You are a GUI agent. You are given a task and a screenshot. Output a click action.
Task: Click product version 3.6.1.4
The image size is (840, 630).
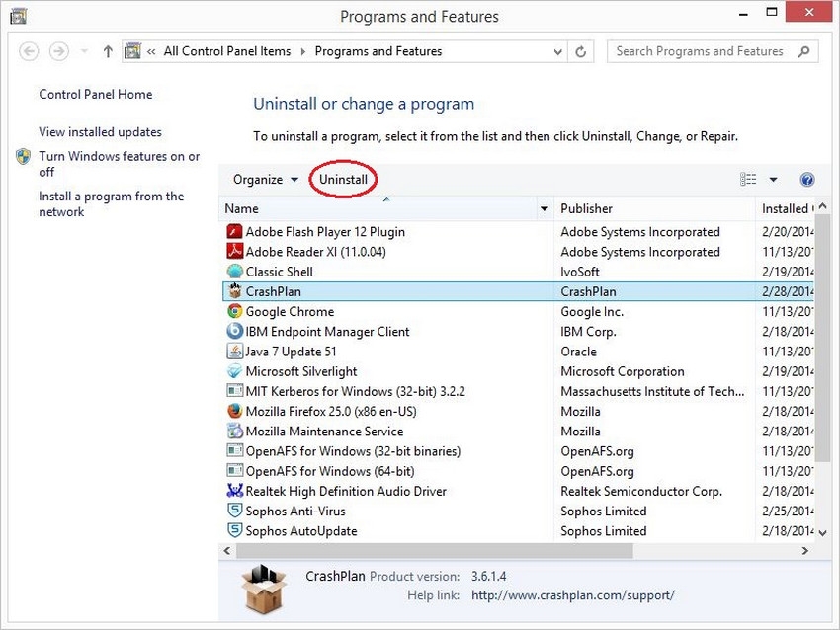coord(488,576)
